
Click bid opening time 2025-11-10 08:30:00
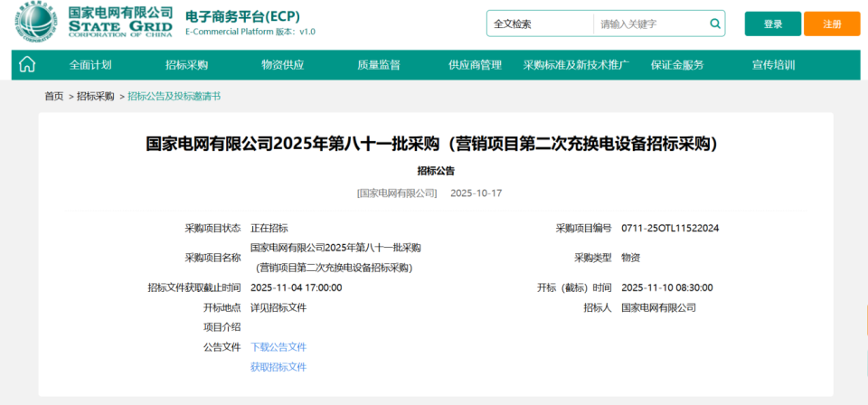point(667,287)
